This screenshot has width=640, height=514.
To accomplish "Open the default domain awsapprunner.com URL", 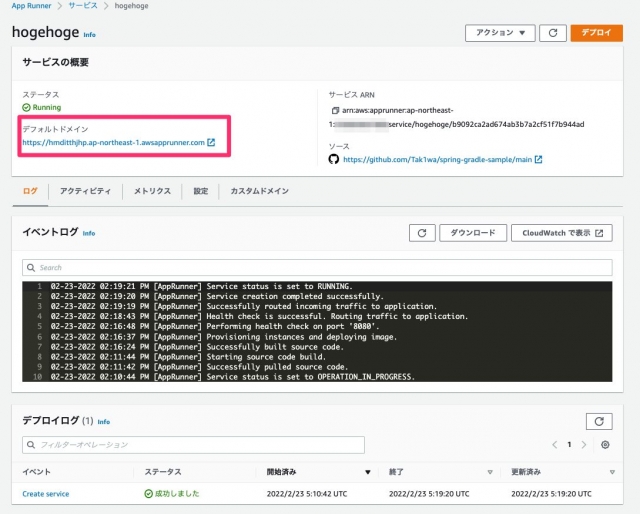I will point(113,142).
